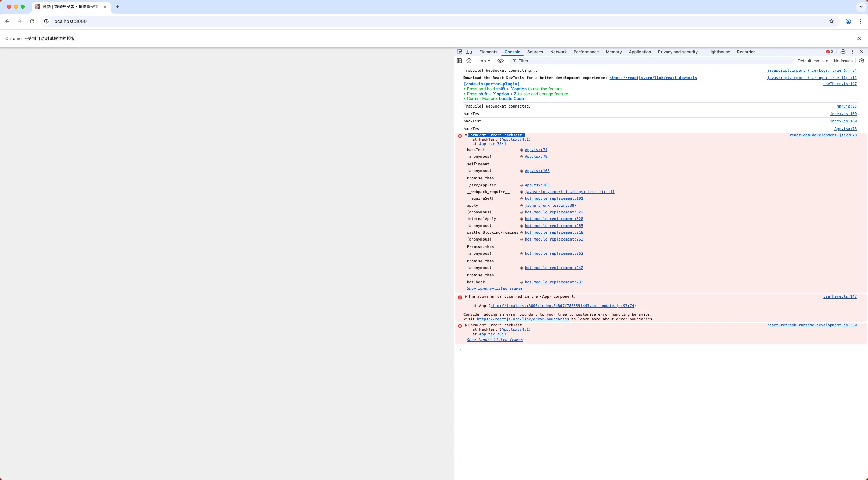This screenshot has height=480, width=868.
Task: Open the Chrome profile icon
Action: coord(848,21)
